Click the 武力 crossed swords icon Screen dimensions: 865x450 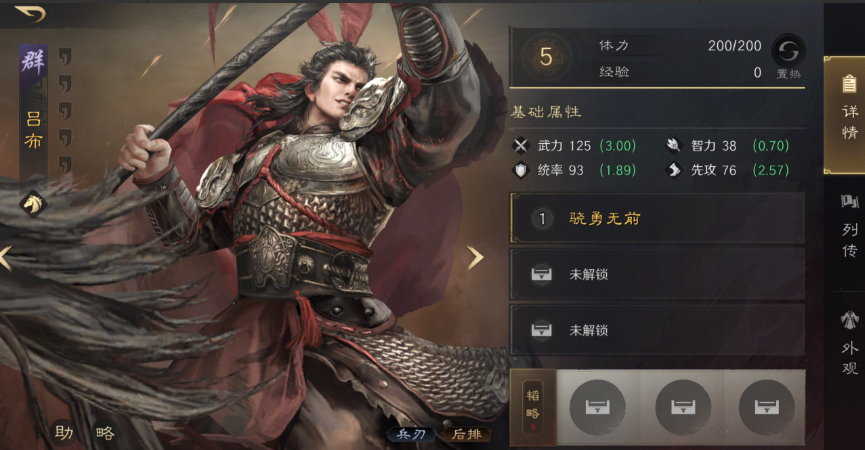(x=521, y=146)
